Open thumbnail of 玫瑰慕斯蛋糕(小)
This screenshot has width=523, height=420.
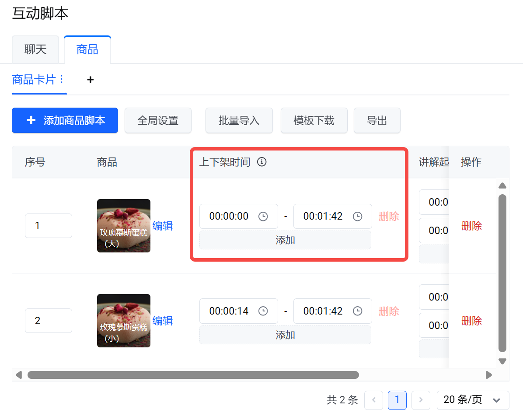click(x=124, y=321)
